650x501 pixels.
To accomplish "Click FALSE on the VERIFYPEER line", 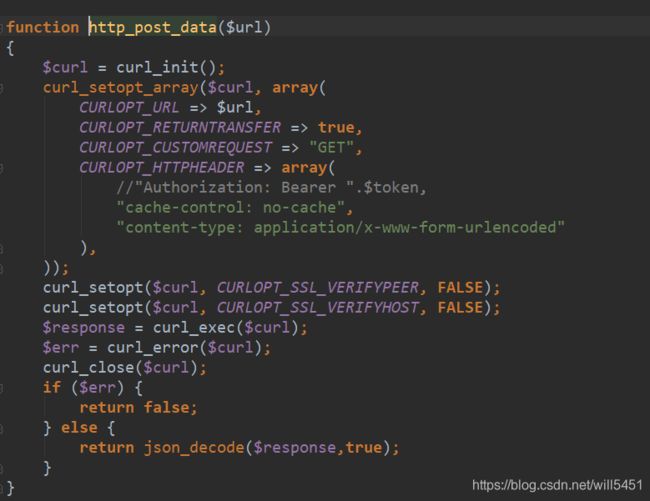I will (x=460, y=287).
